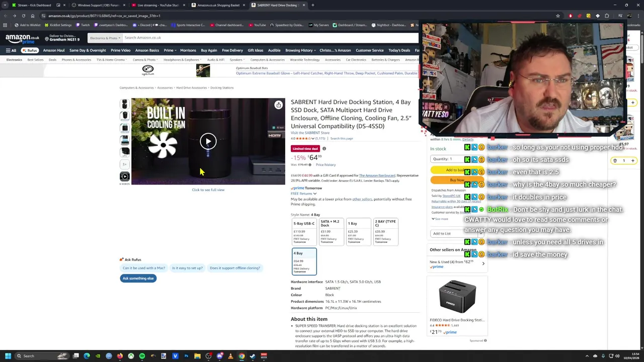The width and height of the screenshot is (644, 362).
Task: Select the 5-Bay USB-C style option
Action: point(304,232)
